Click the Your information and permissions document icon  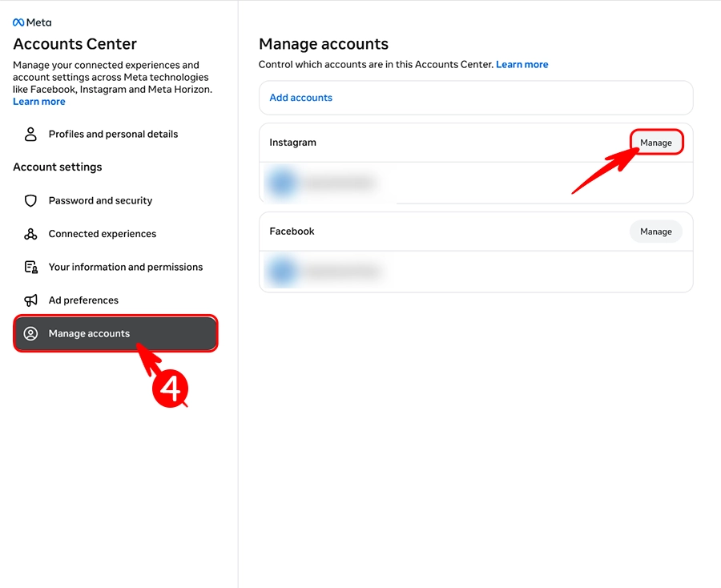point(31,268)
